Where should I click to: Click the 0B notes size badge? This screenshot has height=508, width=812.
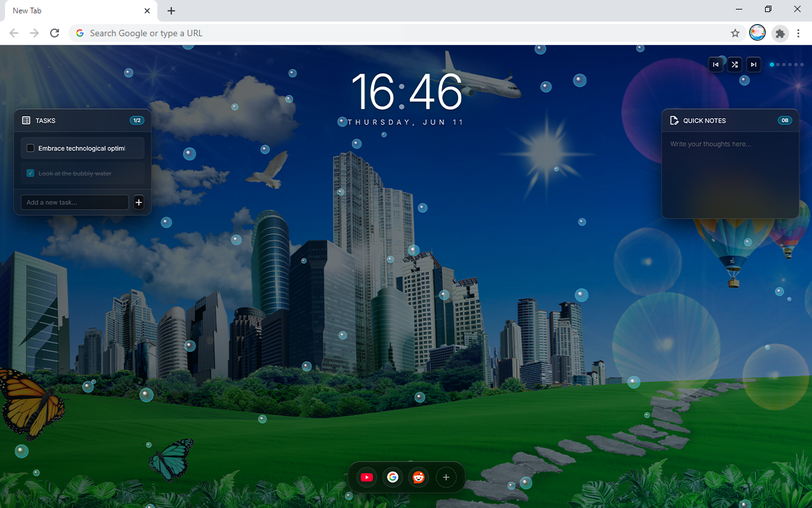point(785,120)
